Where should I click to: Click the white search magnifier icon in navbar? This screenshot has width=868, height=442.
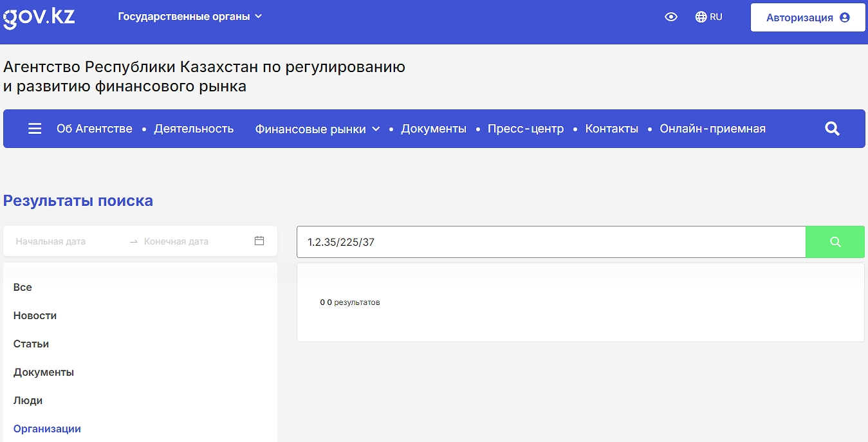click(832, 129)
